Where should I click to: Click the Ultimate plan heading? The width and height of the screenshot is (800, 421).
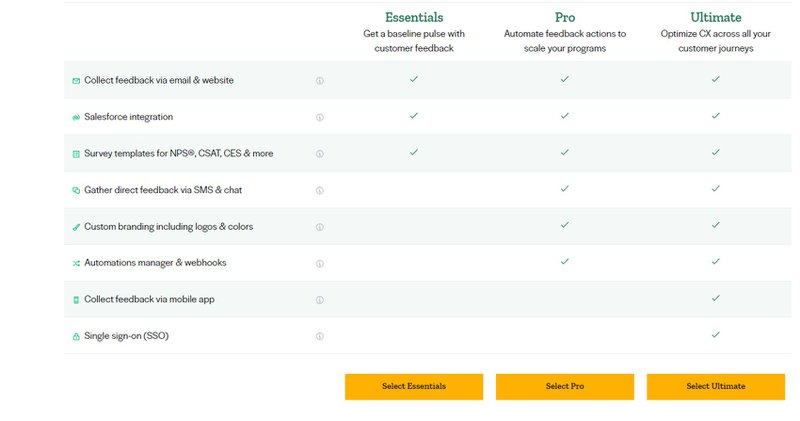point(716,17)
